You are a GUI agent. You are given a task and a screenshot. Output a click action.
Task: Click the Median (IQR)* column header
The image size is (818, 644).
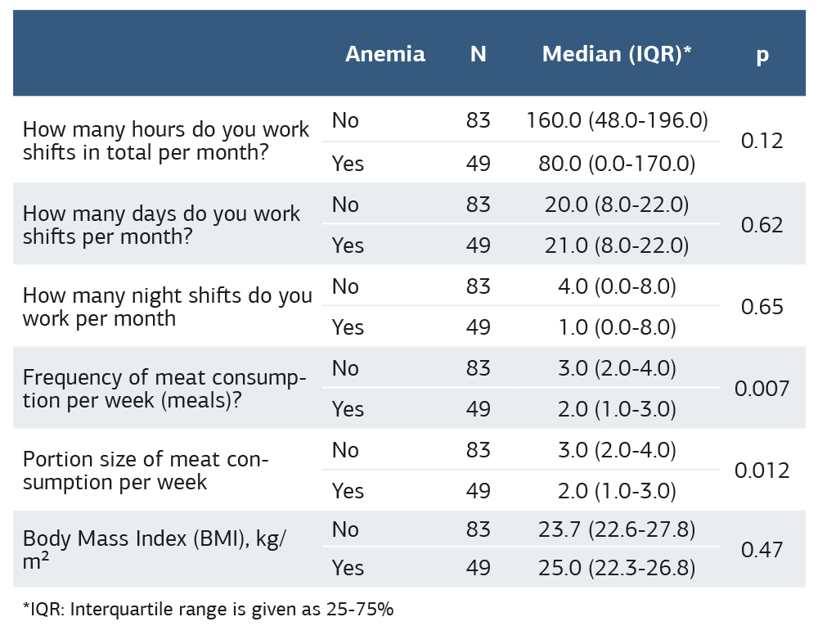tap(617, 54)
